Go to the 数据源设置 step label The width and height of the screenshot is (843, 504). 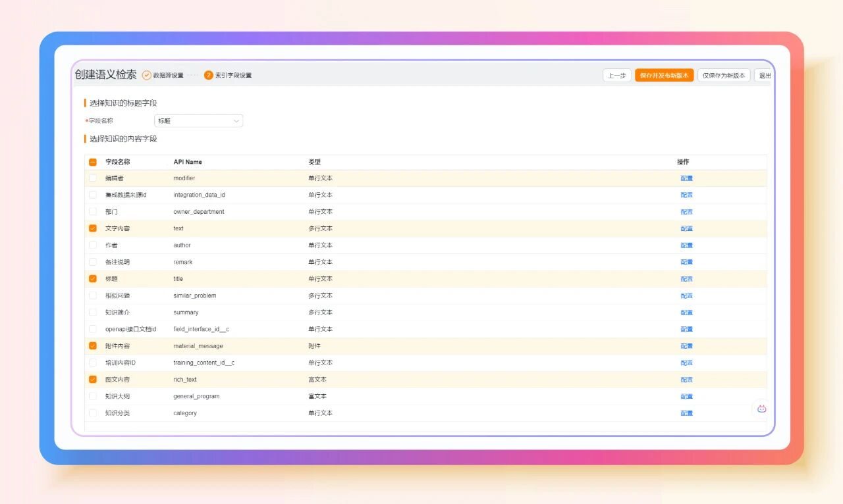[168, 76]
